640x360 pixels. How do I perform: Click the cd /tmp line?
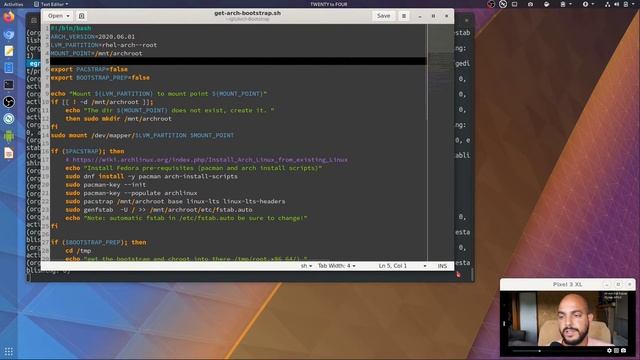(78, 251)
